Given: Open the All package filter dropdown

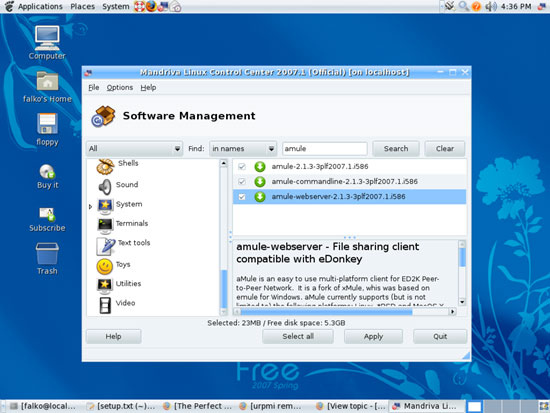Looking at the screenshot, I should [x=135, y=149].
